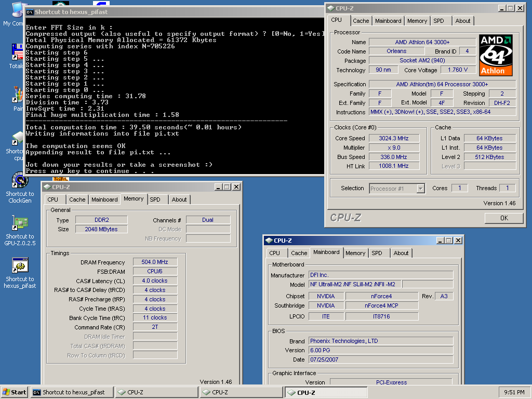Click the Mainboard CPU-Z window title bar icon
The height and width of the screenshot is (399, 532).
[269, 241]
